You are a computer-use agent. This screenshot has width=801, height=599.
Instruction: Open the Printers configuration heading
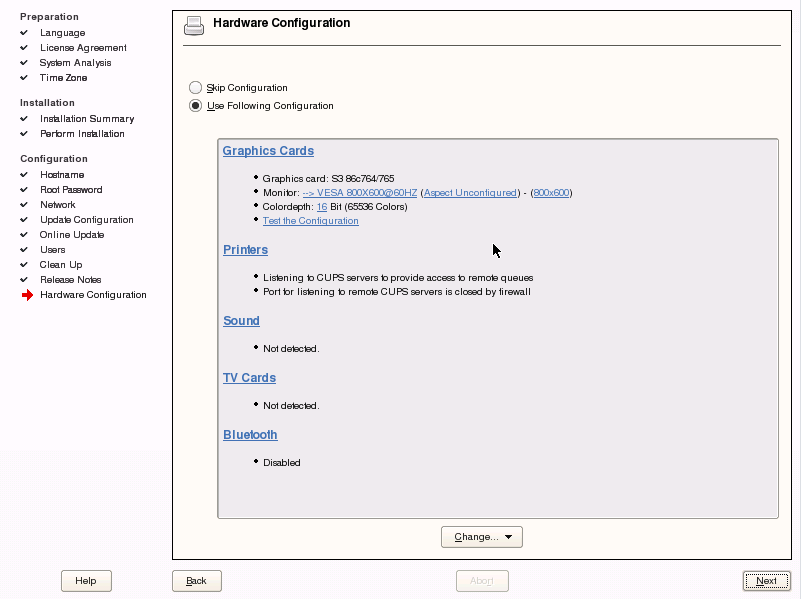(245, 250)
